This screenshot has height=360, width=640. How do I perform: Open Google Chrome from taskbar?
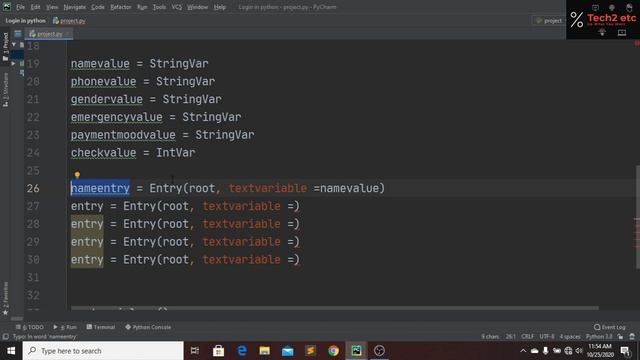coord(333,351)
